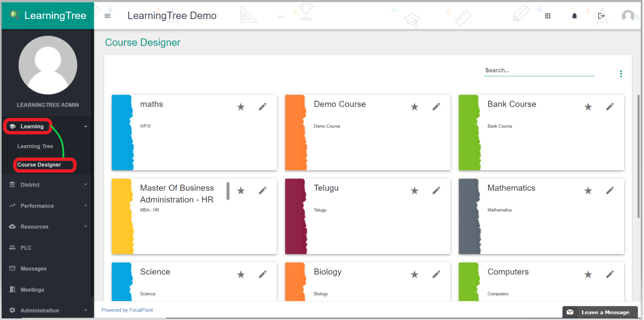This screenshot has height=320, width=644.
Task: Edit the maths course with pencil icon
Action: 263,107
